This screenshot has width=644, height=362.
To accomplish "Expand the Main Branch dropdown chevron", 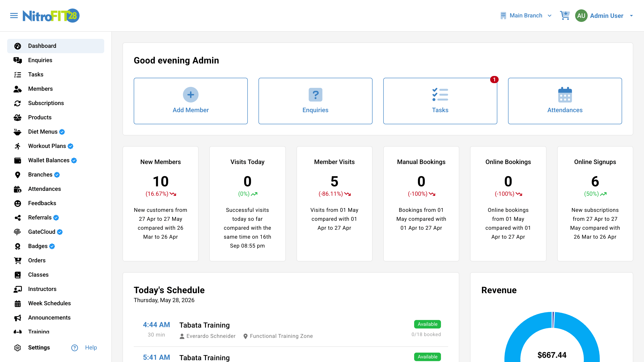I will pos(549,16).
